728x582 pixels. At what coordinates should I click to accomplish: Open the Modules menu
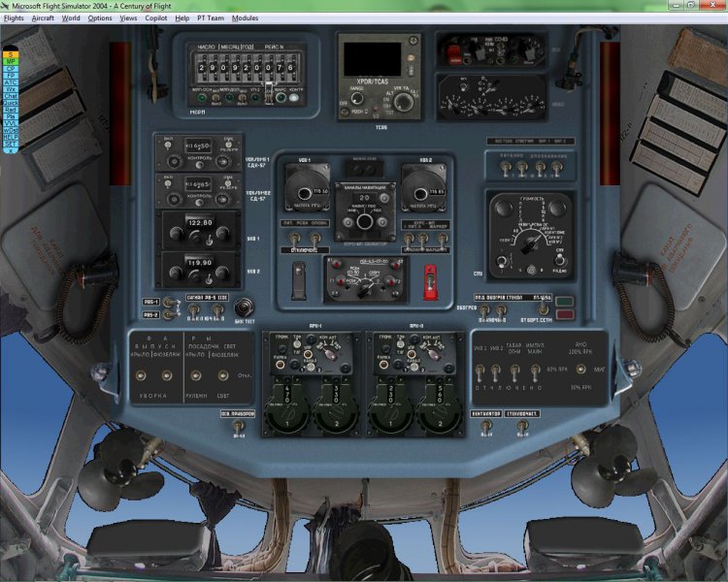[x=245, y=18]
